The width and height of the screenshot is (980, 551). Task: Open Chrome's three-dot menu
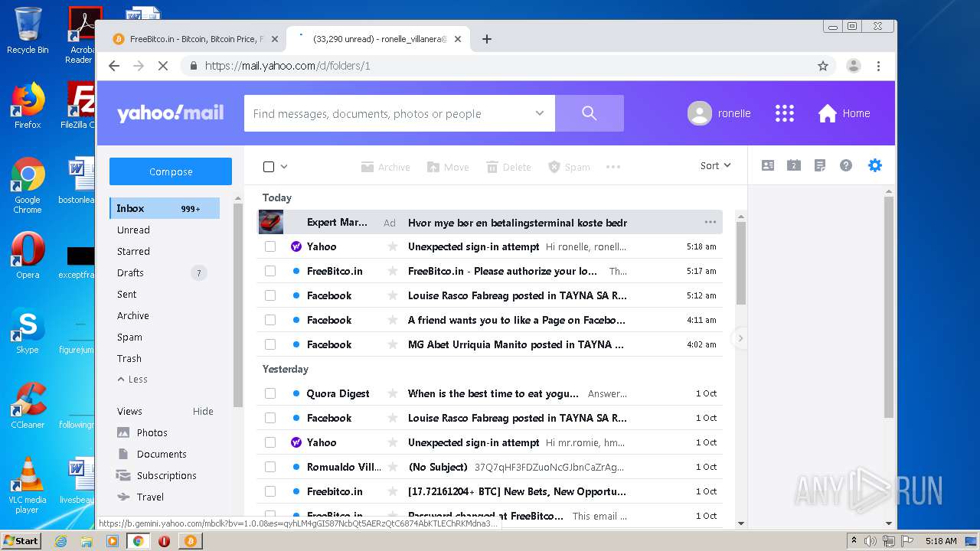878,66
